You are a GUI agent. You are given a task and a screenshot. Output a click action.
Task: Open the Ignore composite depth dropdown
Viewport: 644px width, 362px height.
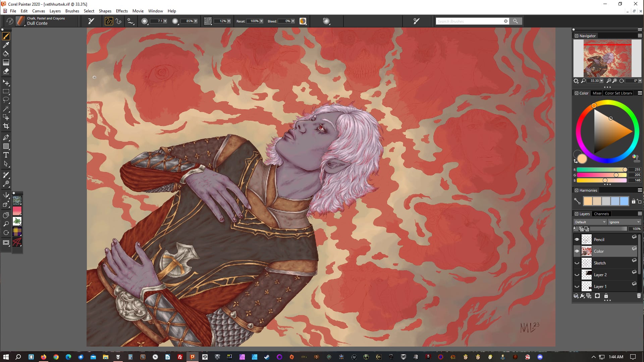[624, 222]
